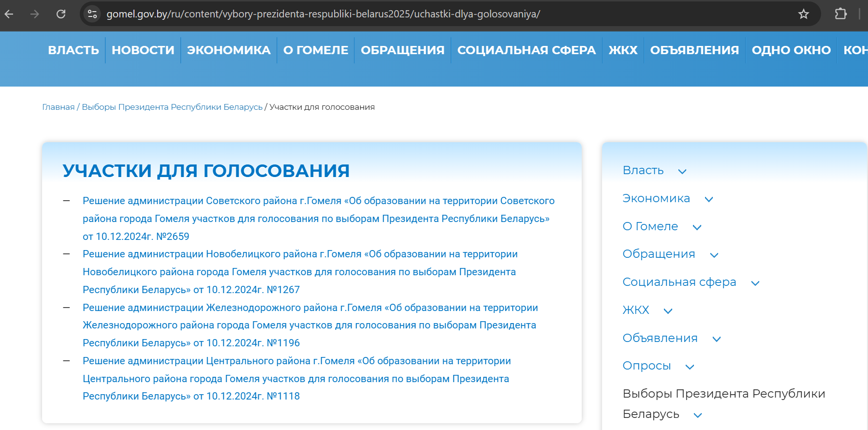Reload the page with refresh icon
The width and height of the screenshot is (868, 430).
pos(61,14)
